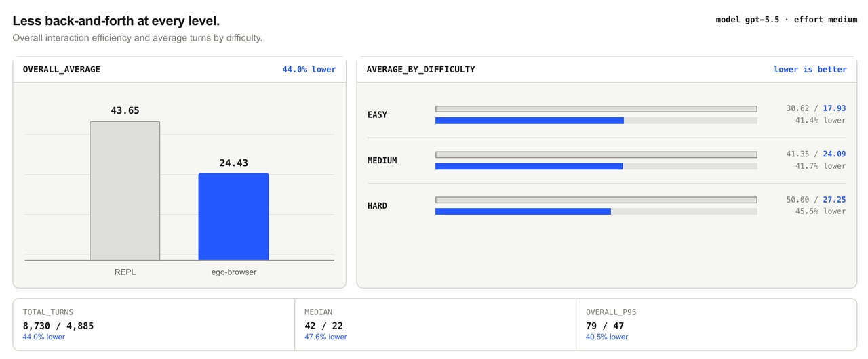The height and width of the screenshot is (359, 868).
Task: Click the "47.6% lower" text
Action: point(325,337)
